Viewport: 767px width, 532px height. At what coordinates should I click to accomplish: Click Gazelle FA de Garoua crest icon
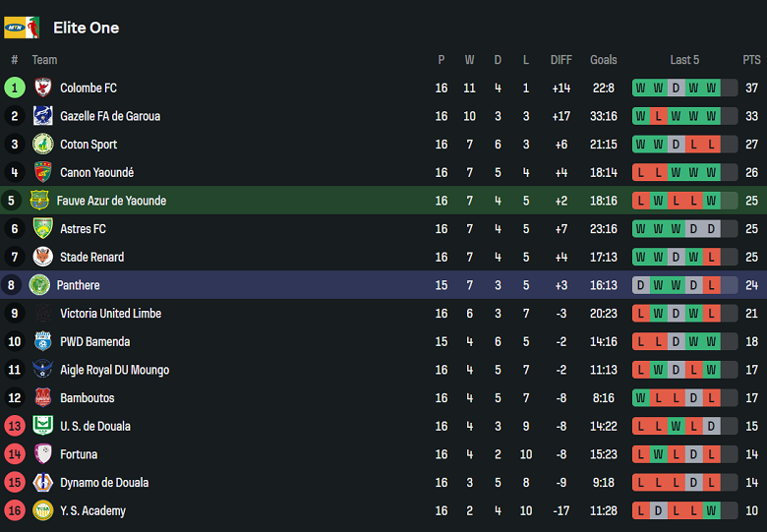(42, 116)
